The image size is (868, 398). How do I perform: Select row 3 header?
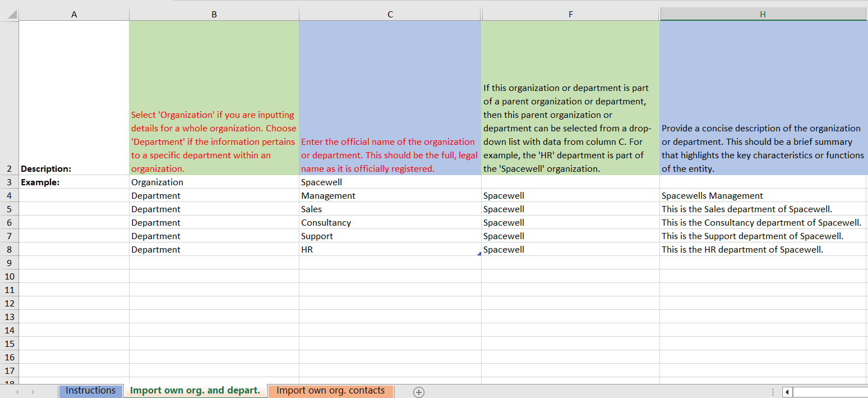click(10, 182)
